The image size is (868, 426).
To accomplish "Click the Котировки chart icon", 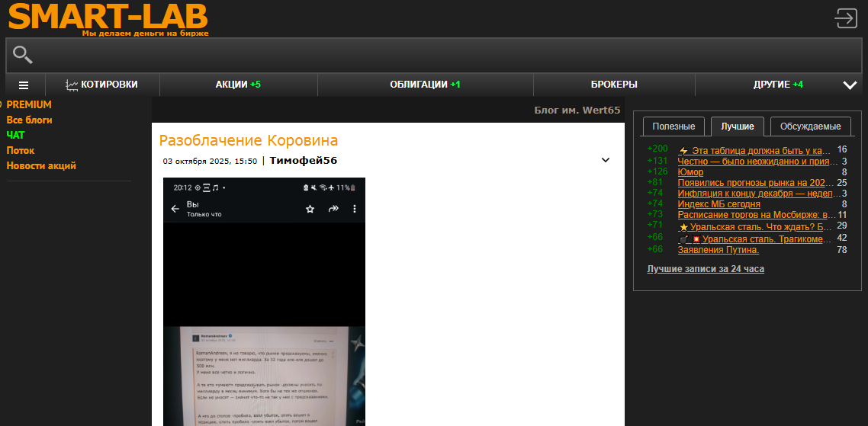I will point(72,85).
